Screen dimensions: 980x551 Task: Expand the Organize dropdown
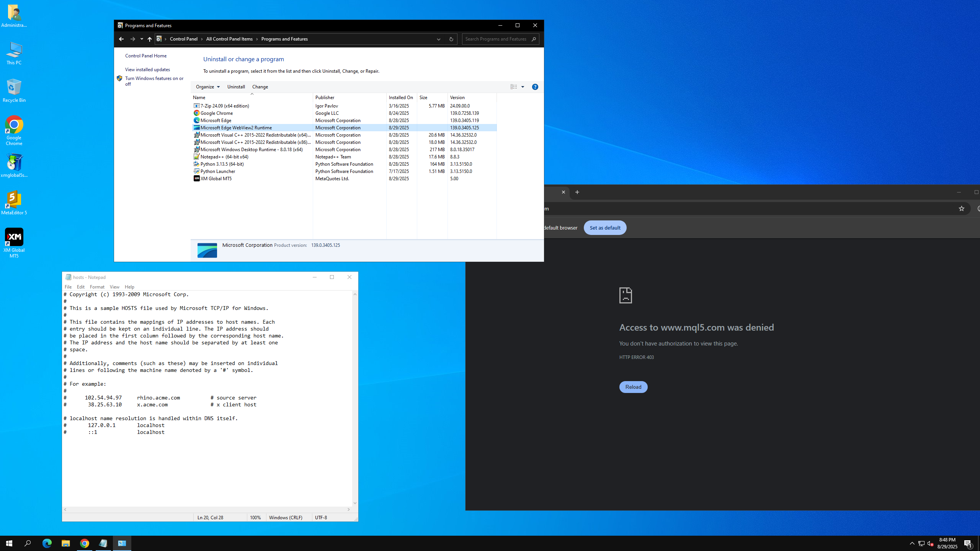point(208,87)
